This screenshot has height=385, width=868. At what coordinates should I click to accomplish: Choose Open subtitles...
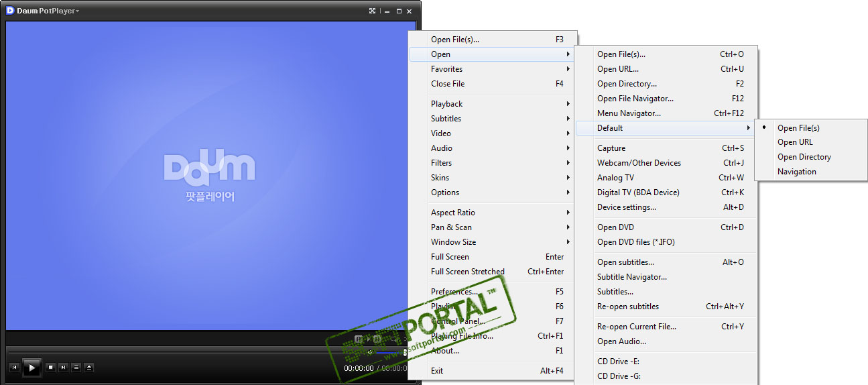click(666, 262)
